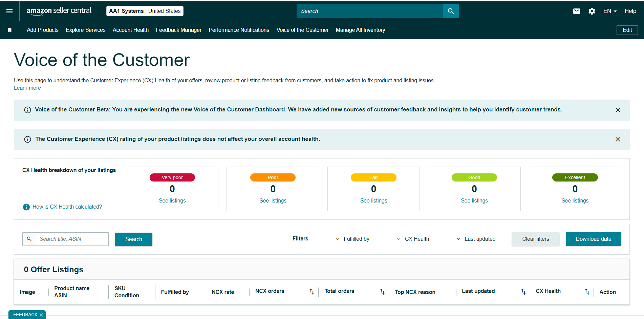Expand the Last updated filter dropdown
Viewport: 644px width, 319px height.
pyautogui.click(x=476, y=239)
